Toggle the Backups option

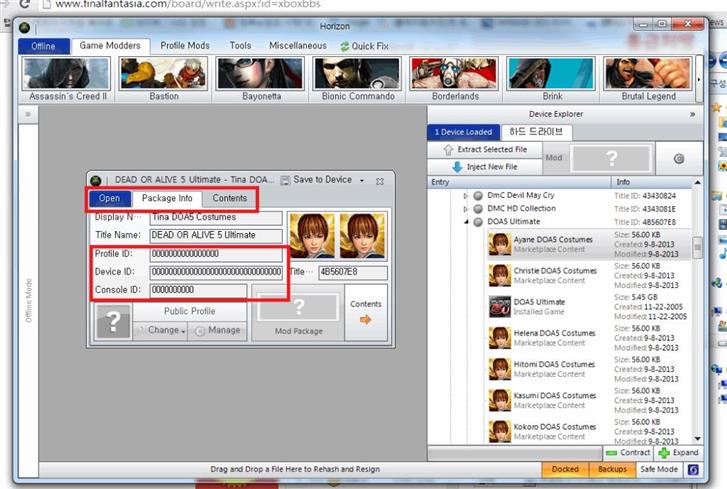pyautogui.click(x=612, y=470)
